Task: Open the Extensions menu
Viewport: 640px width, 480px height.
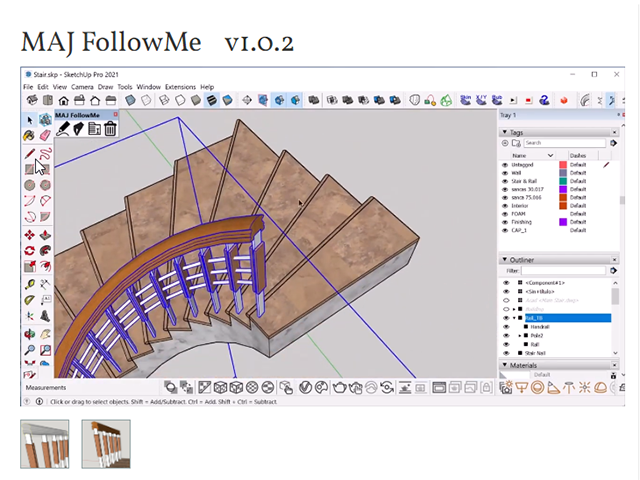Action: point(180,87)
